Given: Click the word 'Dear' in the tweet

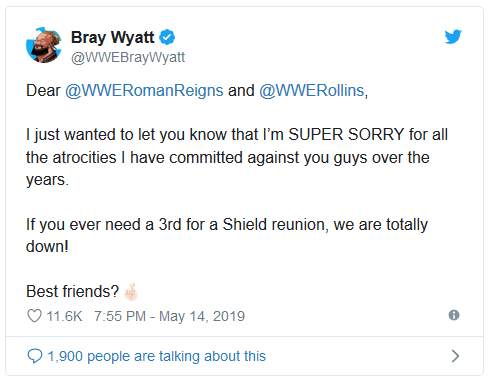Looking at the screenshot, I should tap(43, 91).
